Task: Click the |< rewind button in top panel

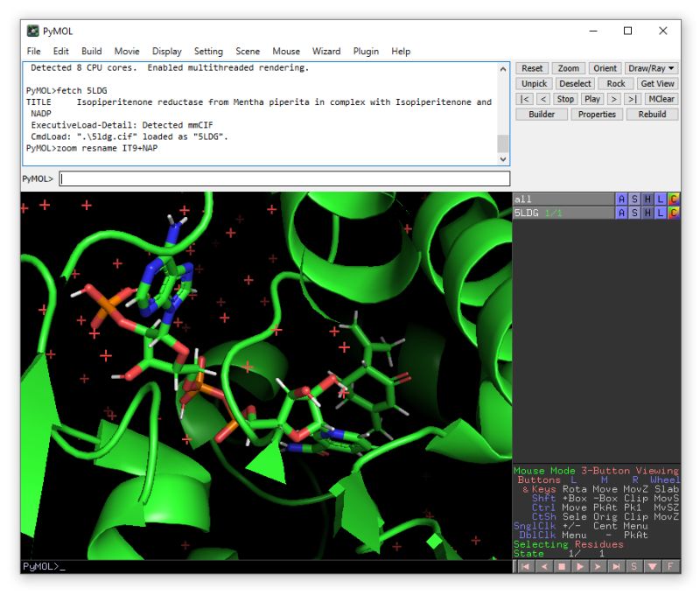Action: [x=525, y=99]
